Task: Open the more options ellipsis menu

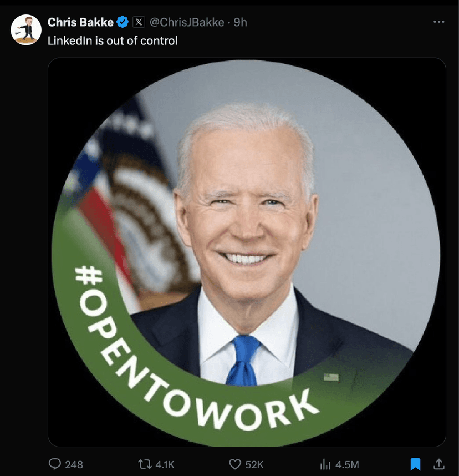Action: [x=439, y=21]
